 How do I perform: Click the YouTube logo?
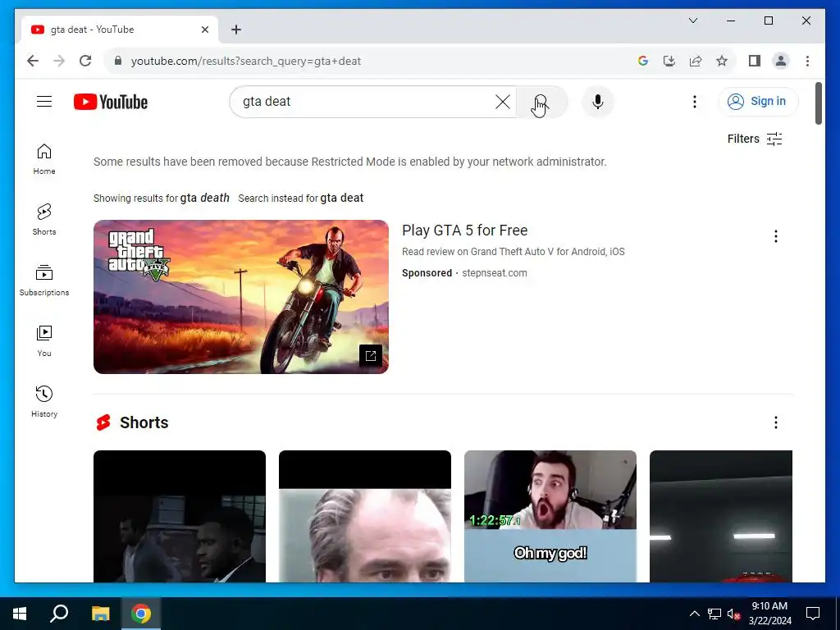click(x=111, y=102)
